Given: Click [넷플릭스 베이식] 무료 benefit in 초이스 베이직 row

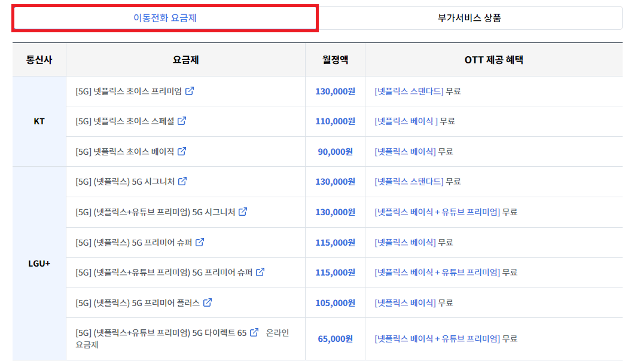Looking at the screenshot, I should [x=414, y=151].
